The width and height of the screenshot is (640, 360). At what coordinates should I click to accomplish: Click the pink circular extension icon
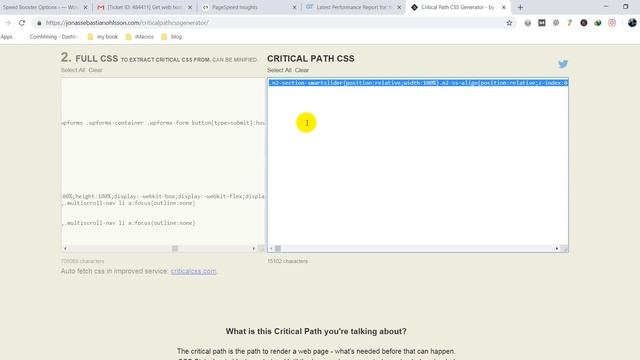click(x=611, y=23)
